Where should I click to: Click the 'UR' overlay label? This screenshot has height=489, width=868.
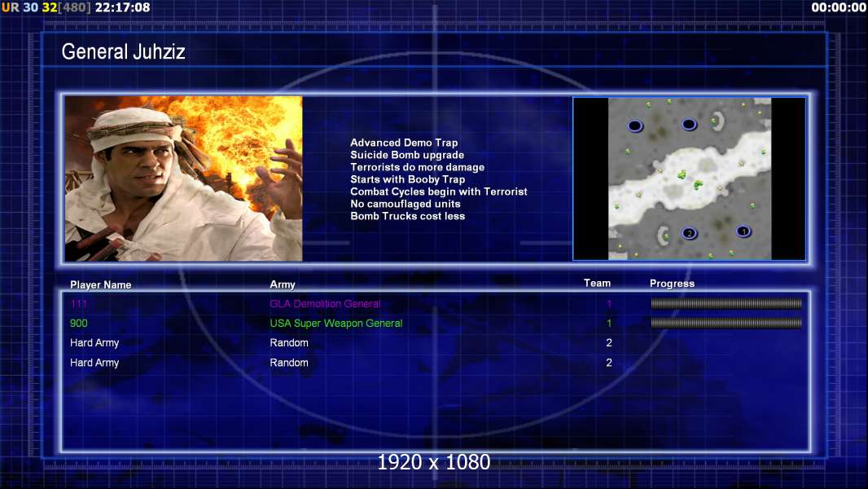[x=10, y=7]
